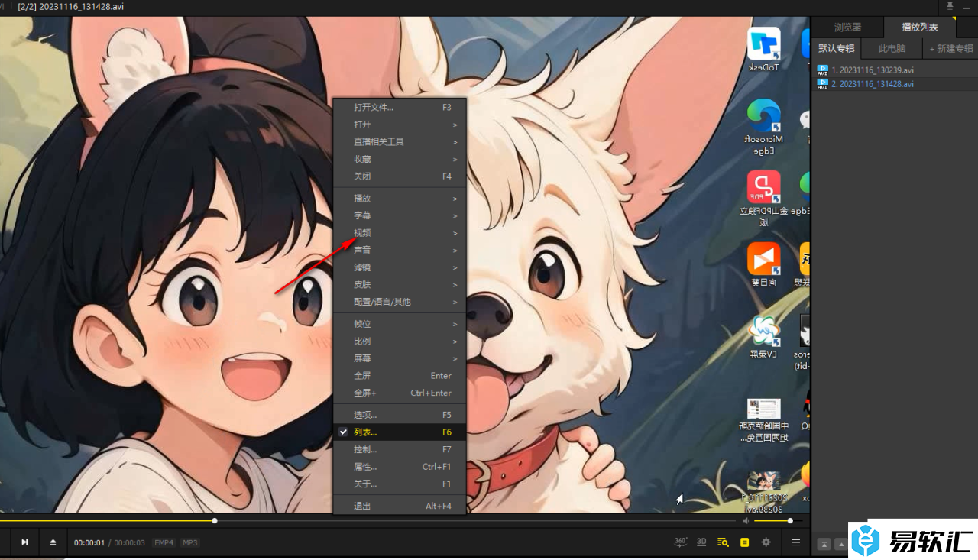
Task: Select 全屏+ Ctrl+Enter menu entry
Action: [x=400, y=393]
